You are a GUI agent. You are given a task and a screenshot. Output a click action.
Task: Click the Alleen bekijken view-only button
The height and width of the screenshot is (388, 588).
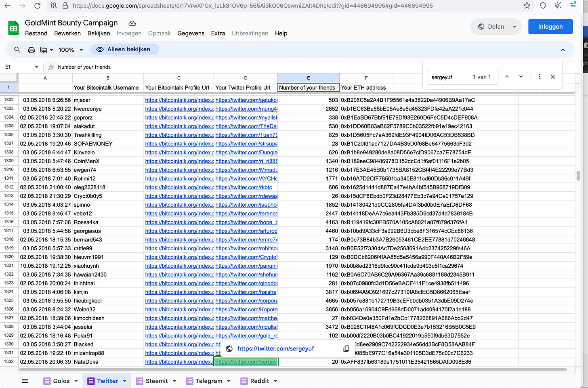pyautogui.click(x=124, y=50)
